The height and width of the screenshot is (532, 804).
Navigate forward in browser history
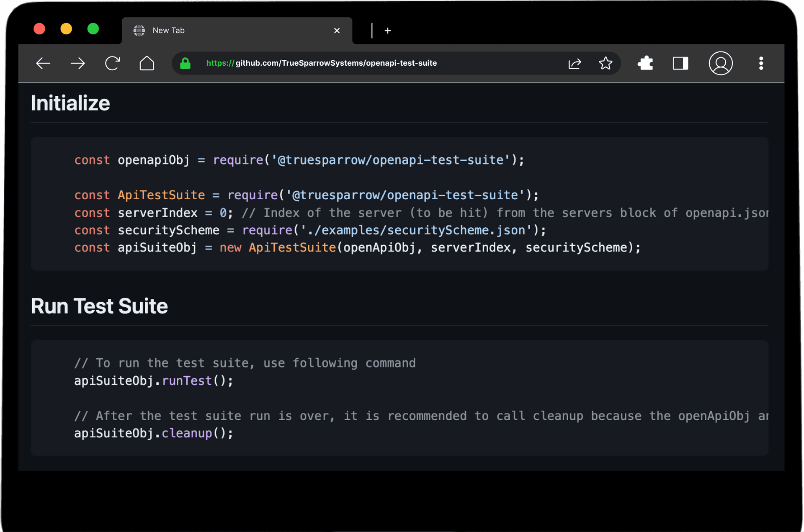tap(77, 63)
